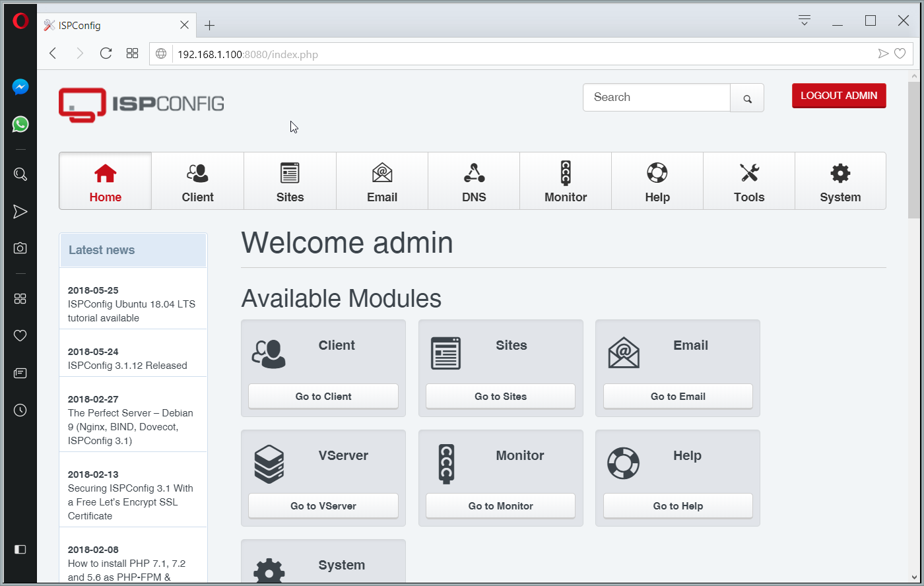Image resolution: width=924 pixels, height=586 pixels.
Task: Open the DNS navigation tab
Action: point(474,181)
